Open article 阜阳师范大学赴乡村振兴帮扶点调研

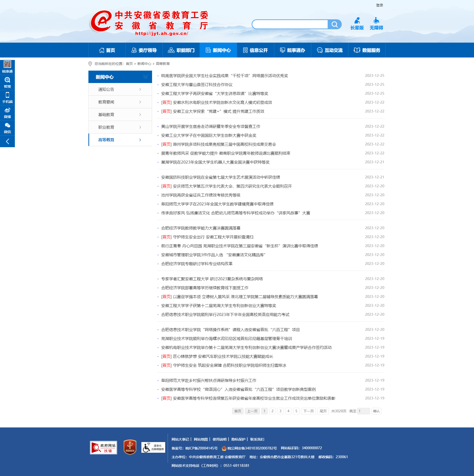[209, 381]
